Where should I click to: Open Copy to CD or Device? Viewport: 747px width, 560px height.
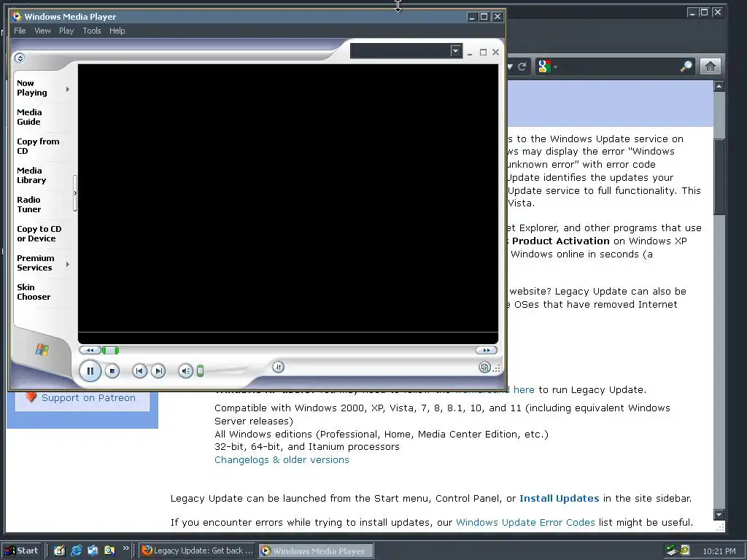point(39,234)
